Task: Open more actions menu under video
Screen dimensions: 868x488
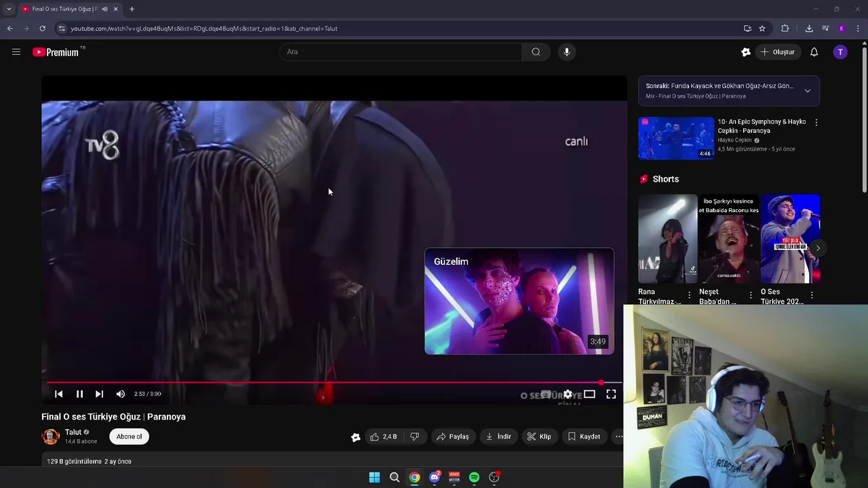Action: pyautogui.click(x=618, y=436)
